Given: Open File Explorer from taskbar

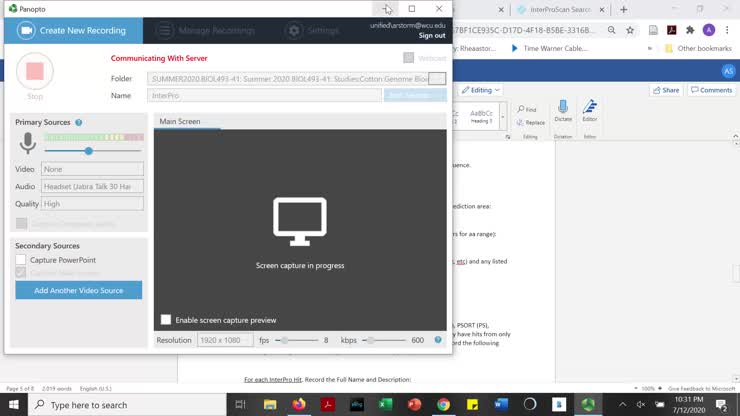Looking at the screenshot, I should (270, 405).
